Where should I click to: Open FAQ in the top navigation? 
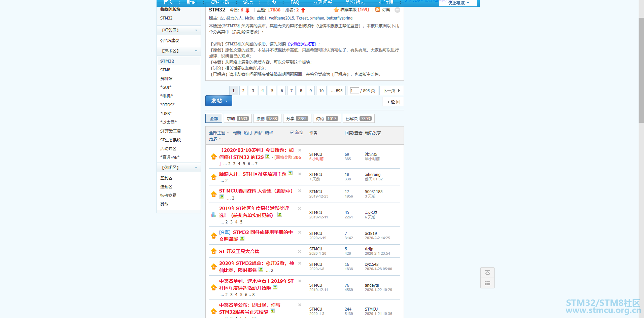(x=295, y=2)
